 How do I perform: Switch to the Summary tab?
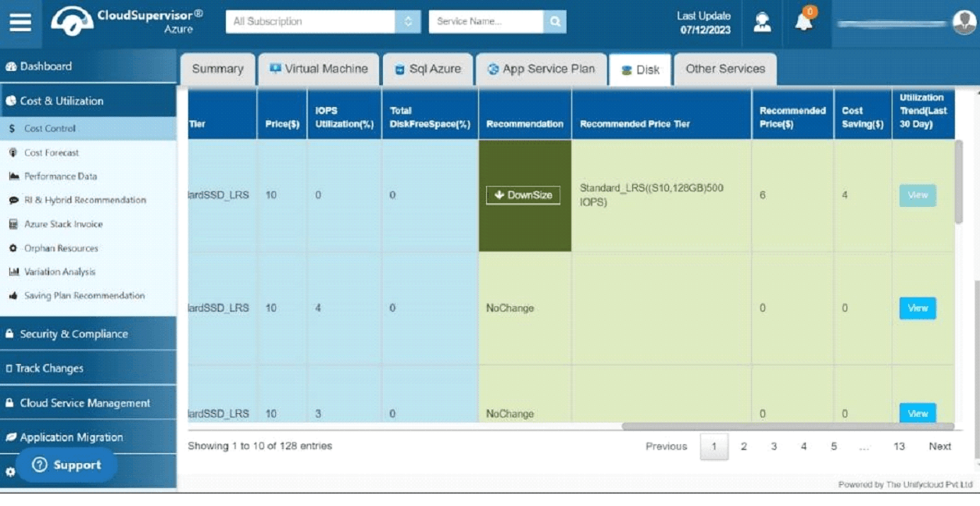click(218, 69)
